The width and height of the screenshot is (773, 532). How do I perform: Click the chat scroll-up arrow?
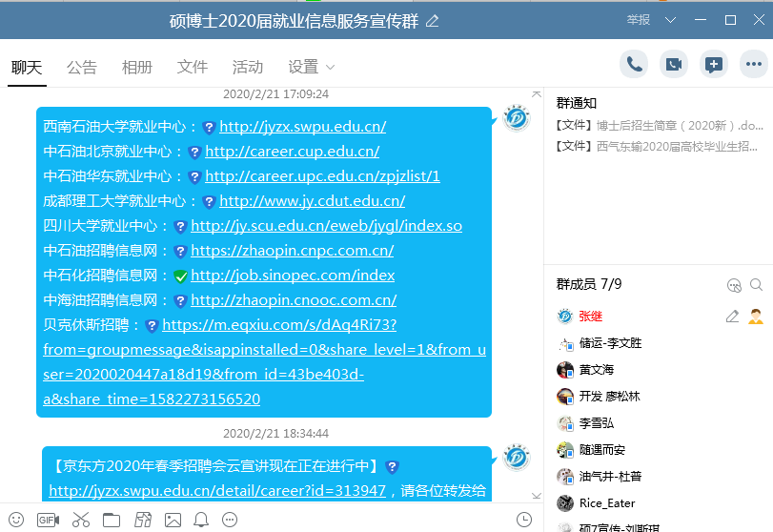tap(537, 94)
